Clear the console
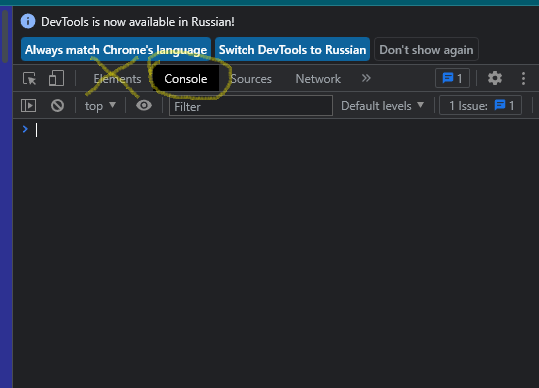The image size is (539, 388). pyautogui.click(x=57, y=105)
